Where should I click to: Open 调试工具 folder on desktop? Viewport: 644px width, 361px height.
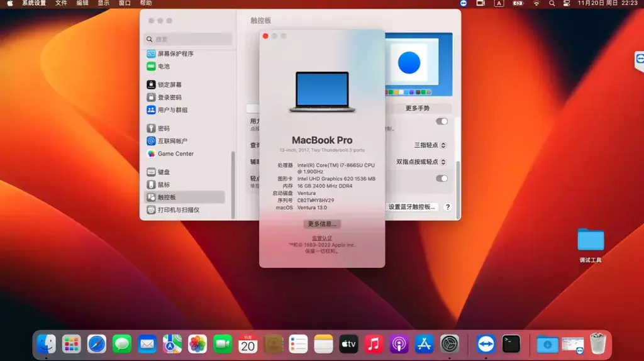pyautogui.click(x=591, y=245)
